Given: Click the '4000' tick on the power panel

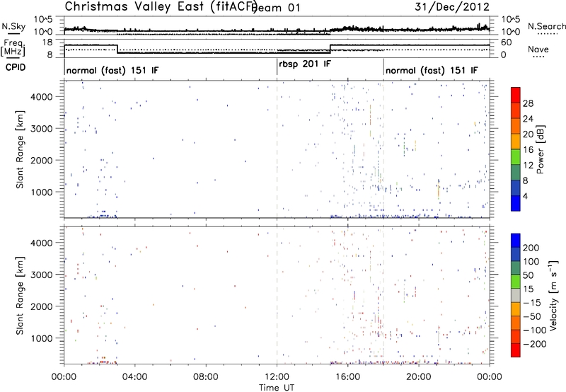Looking at the screenshot, I should pos(42,97).
